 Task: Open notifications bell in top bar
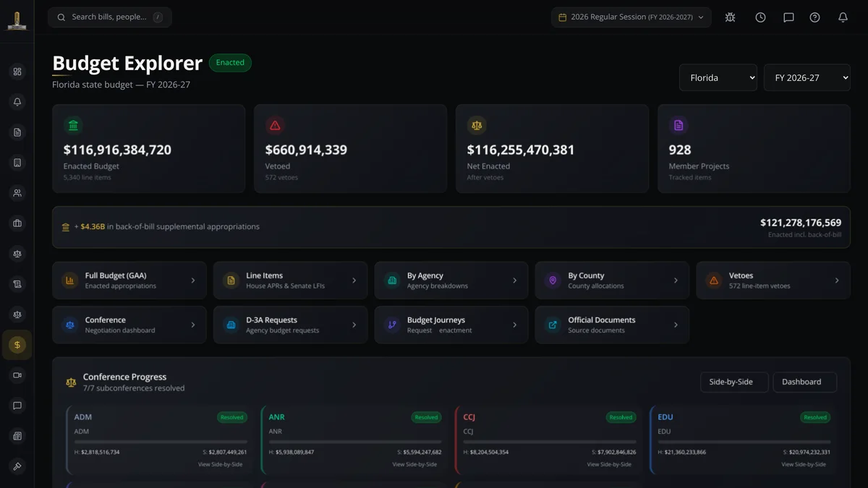click(843, 17)
